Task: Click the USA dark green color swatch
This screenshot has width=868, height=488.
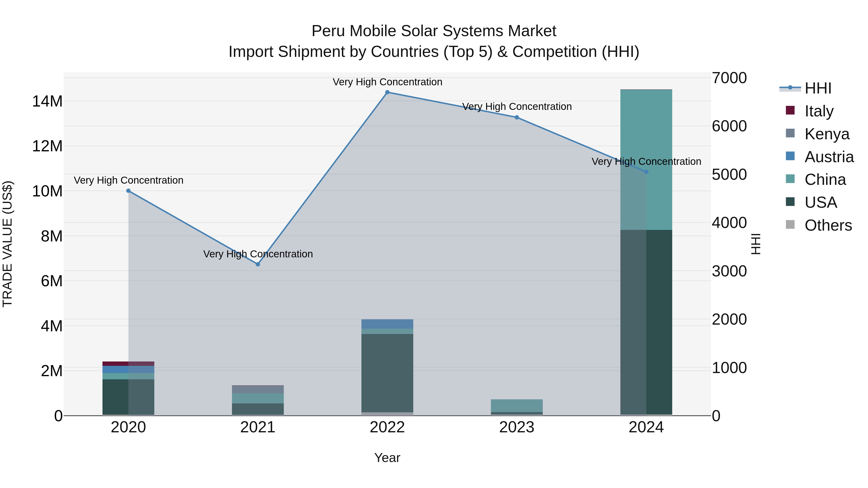Action: [x=790, y=202]
